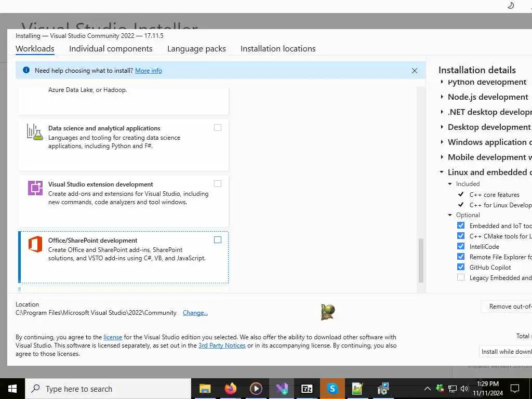
Task: Check the Data science and analytical applications workload
Action: [x=218, y=128]
